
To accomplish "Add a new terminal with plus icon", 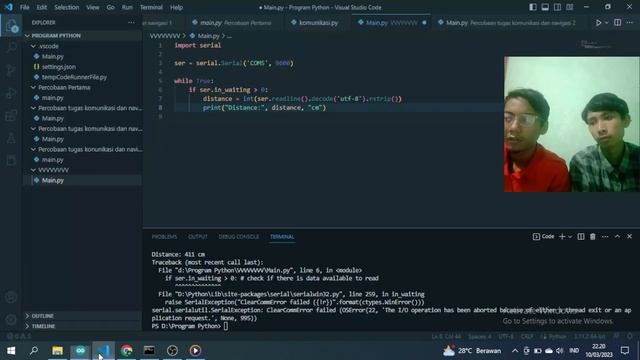I will pos(562,236).
